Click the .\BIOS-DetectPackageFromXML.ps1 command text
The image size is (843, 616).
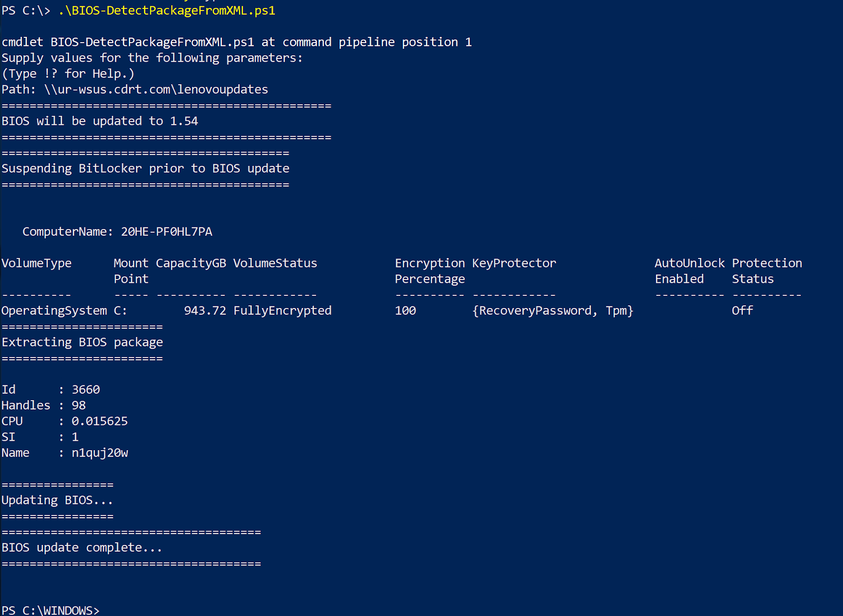166,11
